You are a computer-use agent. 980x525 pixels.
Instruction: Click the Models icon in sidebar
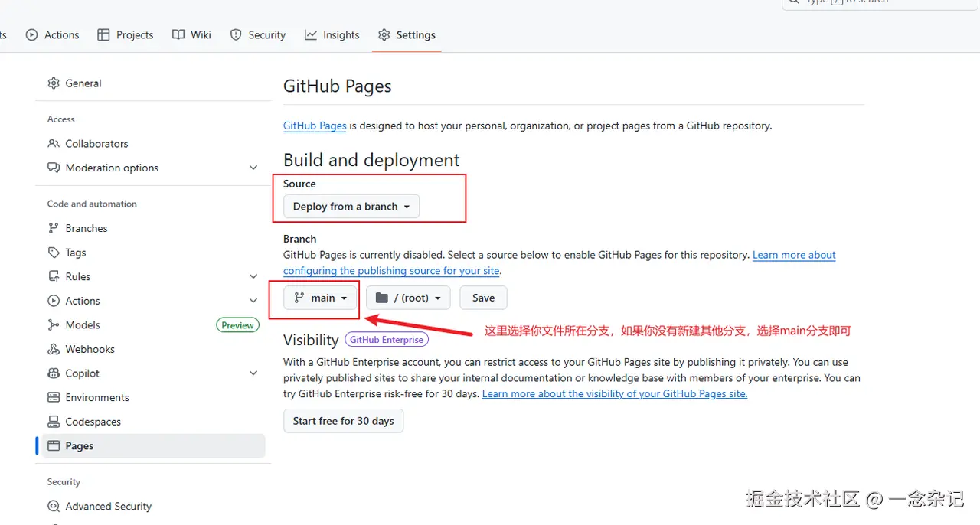[x=54, y=325]
